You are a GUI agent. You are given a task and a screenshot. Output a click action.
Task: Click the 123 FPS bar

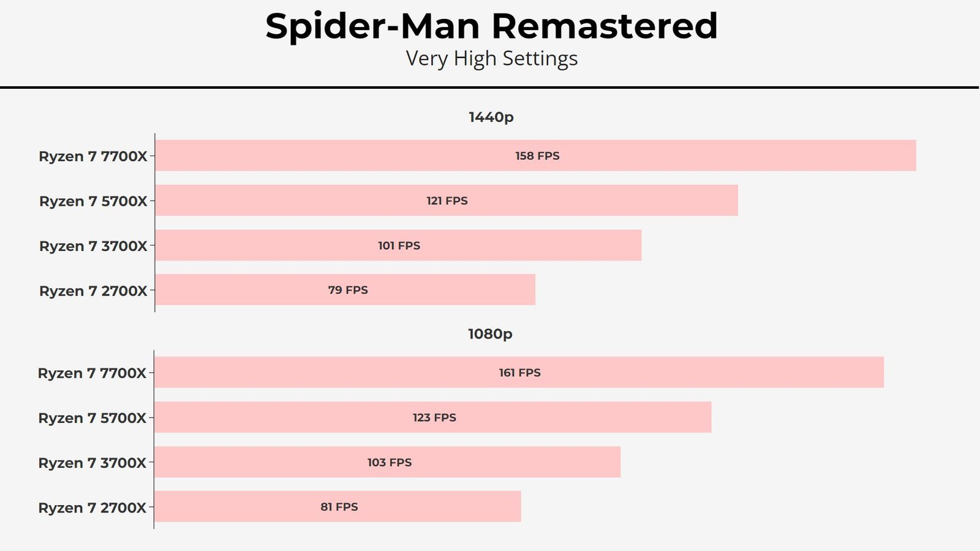[433, 417]
